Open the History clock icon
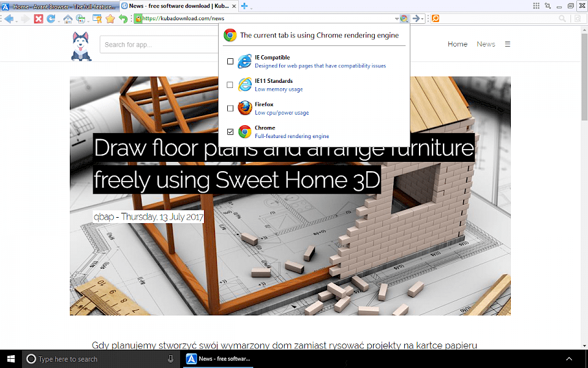Viewport: 588px width, 368px height. pos(80,18)
